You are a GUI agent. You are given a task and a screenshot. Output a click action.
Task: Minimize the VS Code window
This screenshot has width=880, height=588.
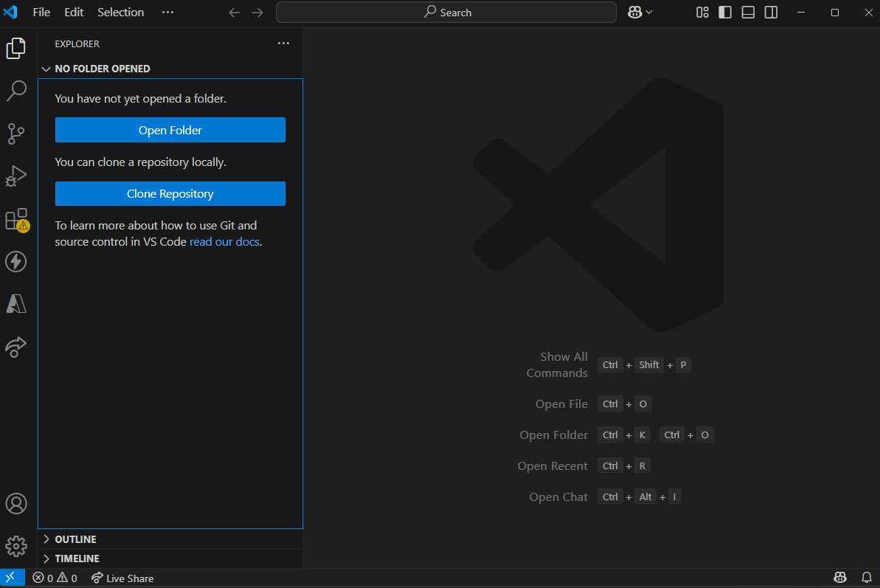[x=801, y=13]
